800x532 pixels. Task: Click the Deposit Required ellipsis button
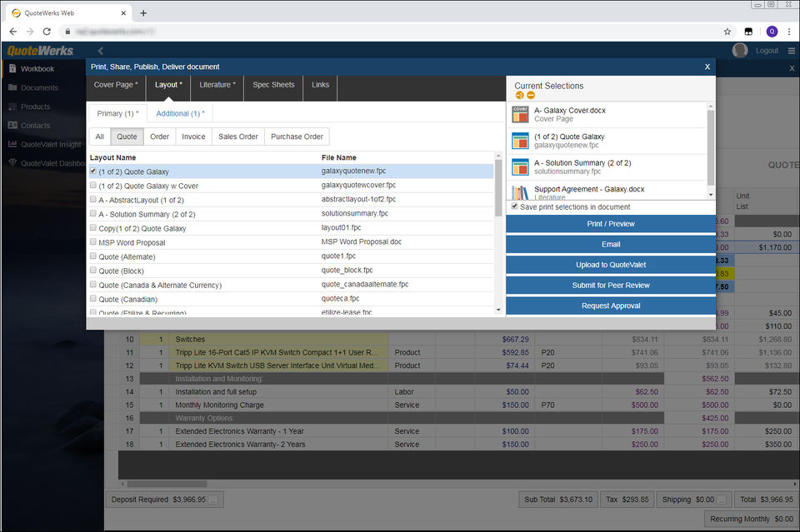pos(213,500)
